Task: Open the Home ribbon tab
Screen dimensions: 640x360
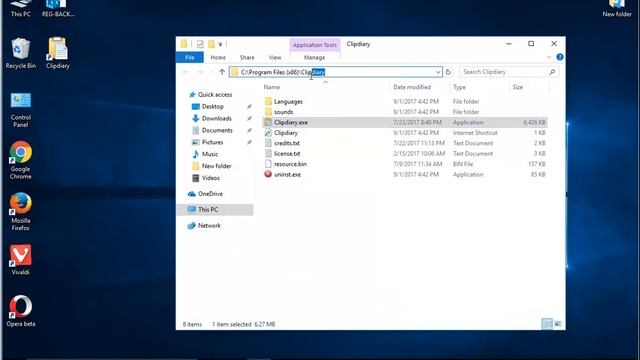Action: 218,58
